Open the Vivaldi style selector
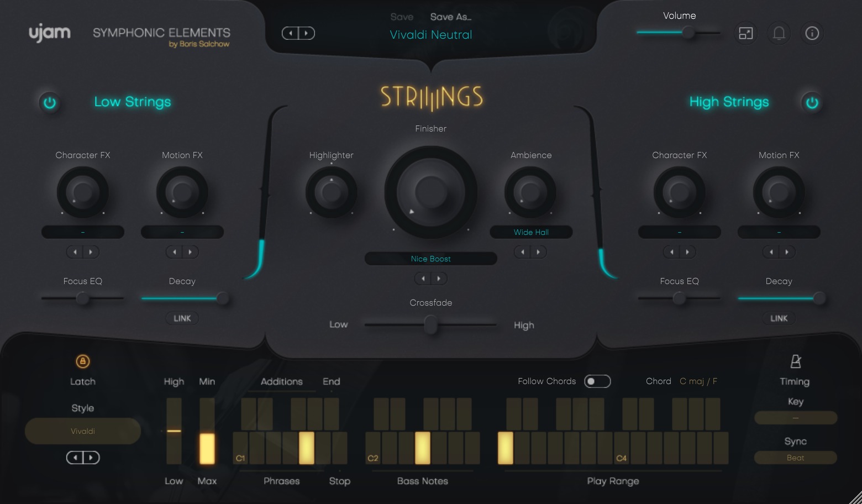The width and height of the screenshot is (862, 504). (83, 431)
